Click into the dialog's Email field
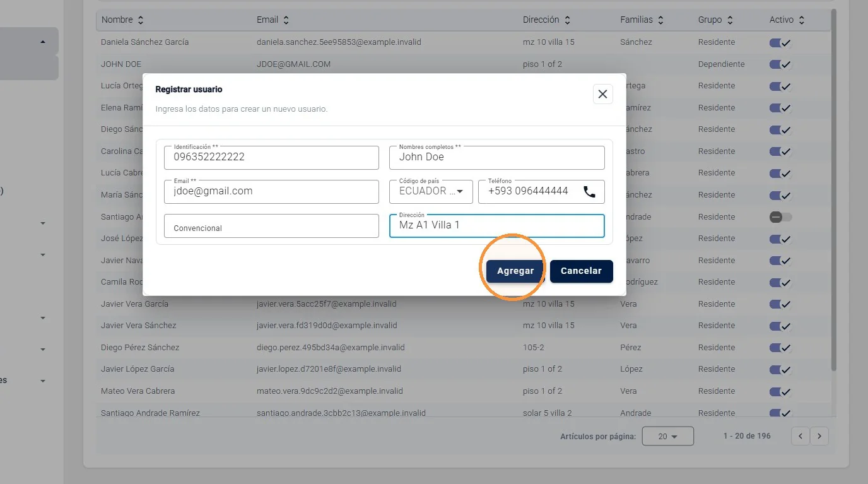868x484 pixels. click(271, 192)
